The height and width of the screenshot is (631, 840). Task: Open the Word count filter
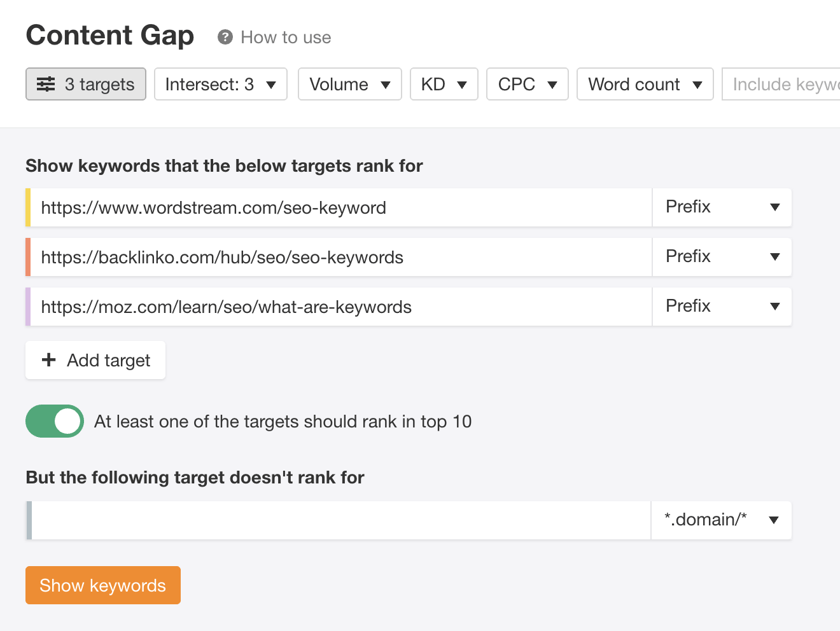point(645,84)
